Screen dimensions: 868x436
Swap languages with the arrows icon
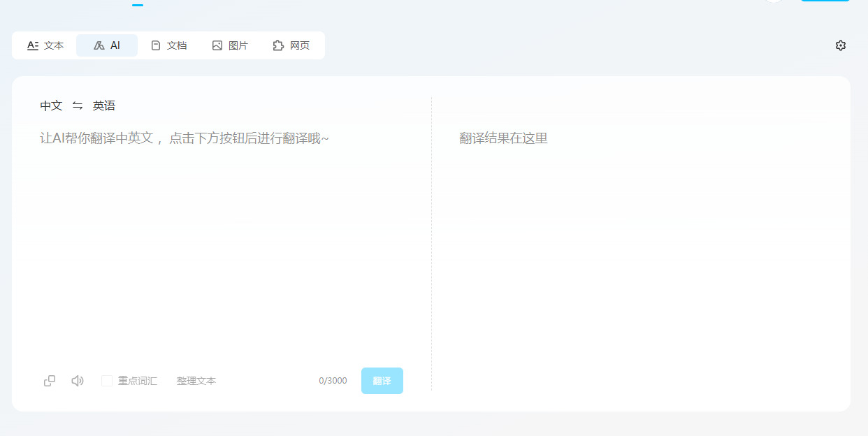[78, 106]
